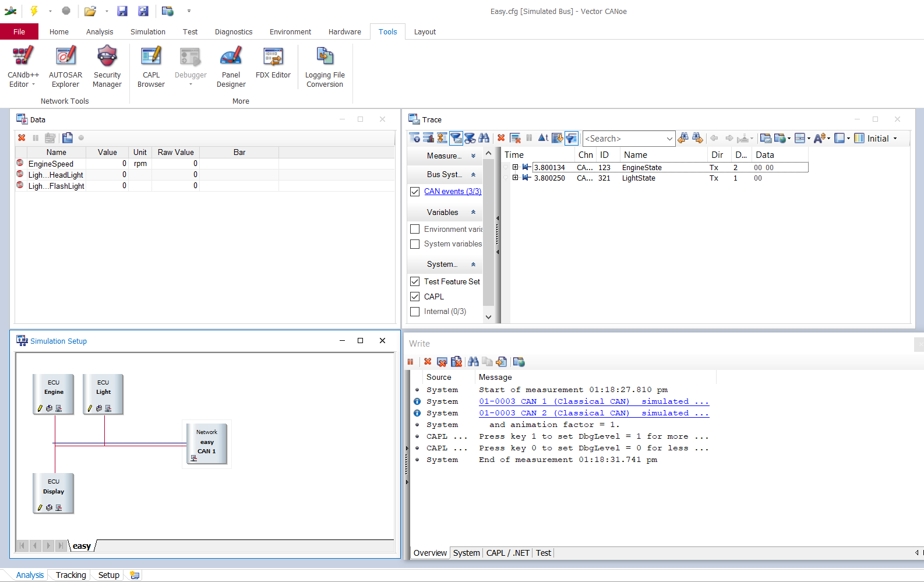Switch to the CAPL / .NET tab in Write window
This screenshot has width=924, height=582.
click(x=507, y=553)
